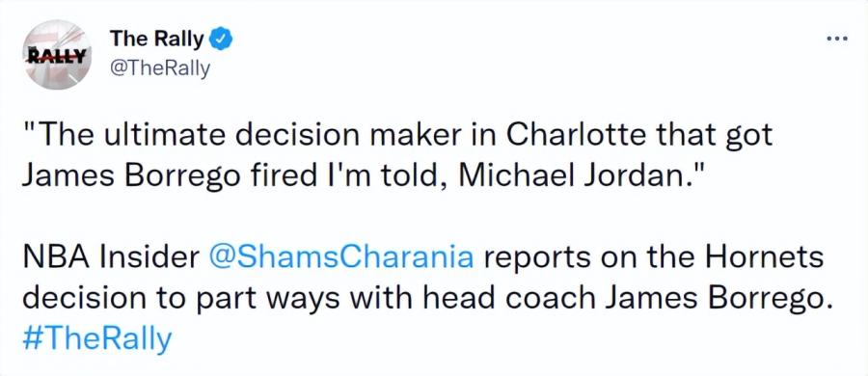Follow the @ShamsCharania mention link
868x376 pixels.
click(x=342, y=258)
